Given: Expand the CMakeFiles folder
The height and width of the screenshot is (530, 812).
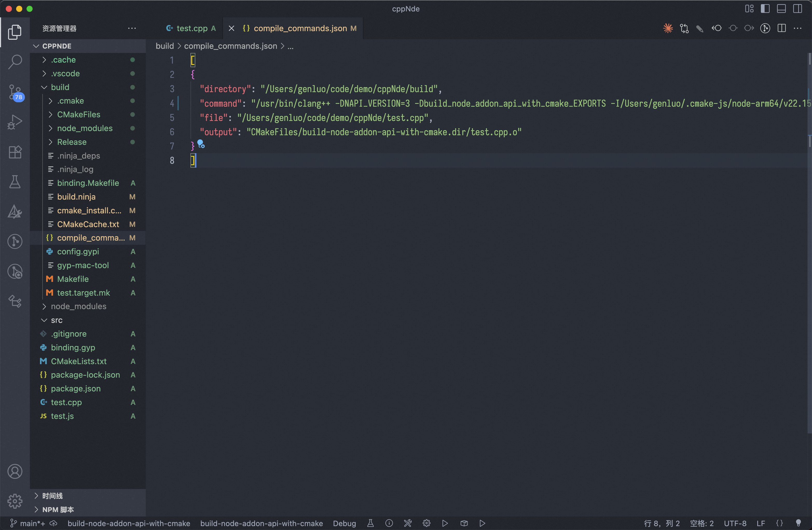Looking at the screenshot, I should (x=88, y=114).
